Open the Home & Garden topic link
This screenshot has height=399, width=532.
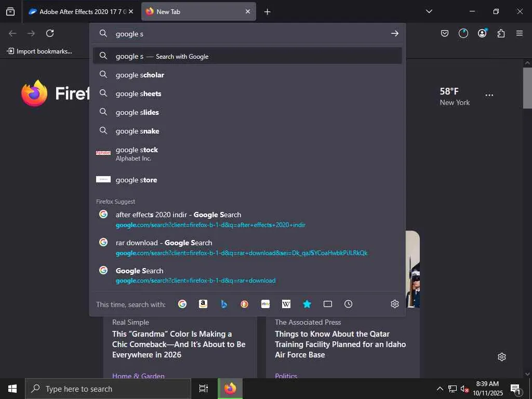pos(138,375)
